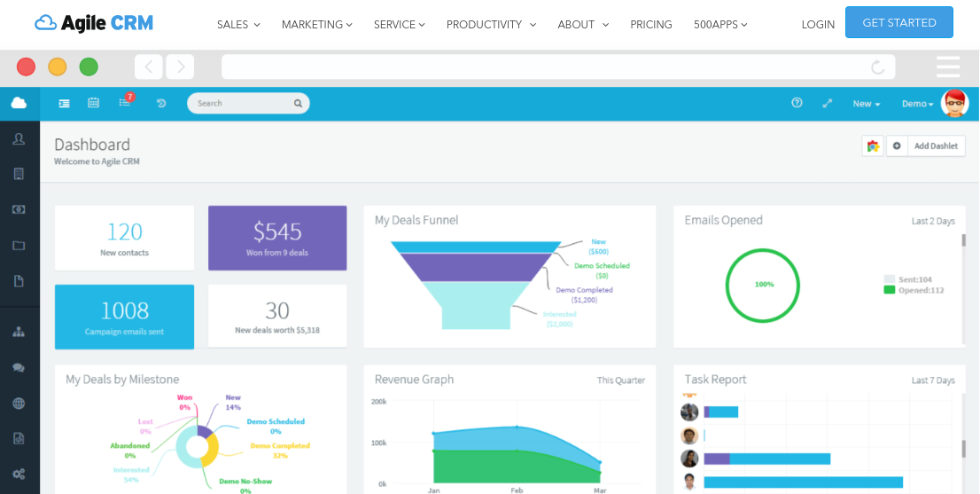Open Deals money icon in sidebar
The height and width of the screenshot is (494, 980).
(x=19, y=209)
